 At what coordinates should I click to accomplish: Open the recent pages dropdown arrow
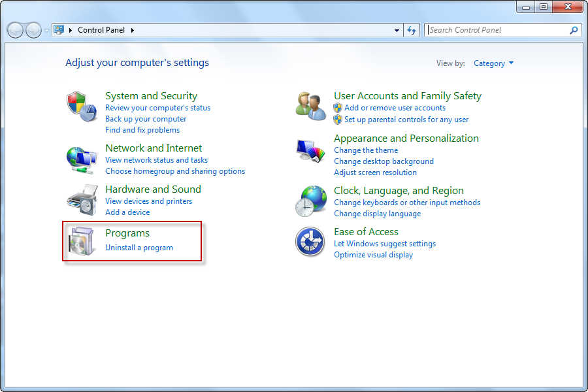click(x=46, y=31)
